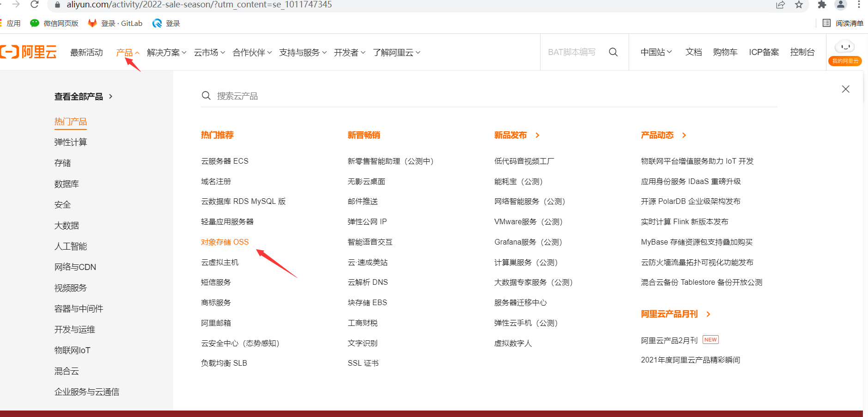Close the product menu panel with X
This screenshot has width=868, height=417.
pyautogui.click(x=845, y=89)
